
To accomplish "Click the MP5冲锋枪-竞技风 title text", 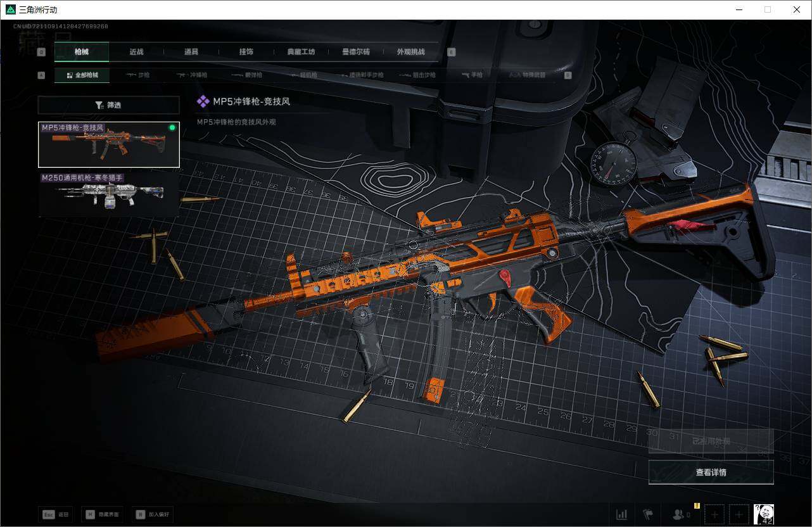I will coord(251,101).
